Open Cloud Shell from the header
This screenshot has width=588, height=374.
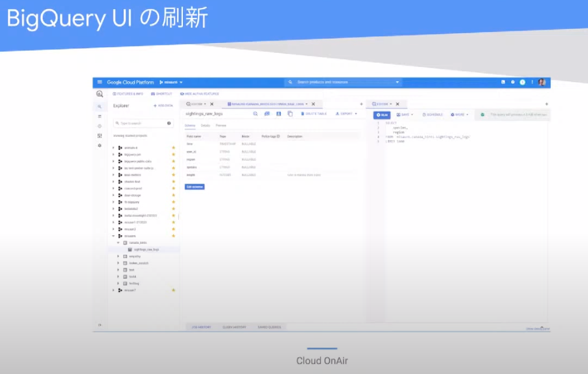point(503,82)
